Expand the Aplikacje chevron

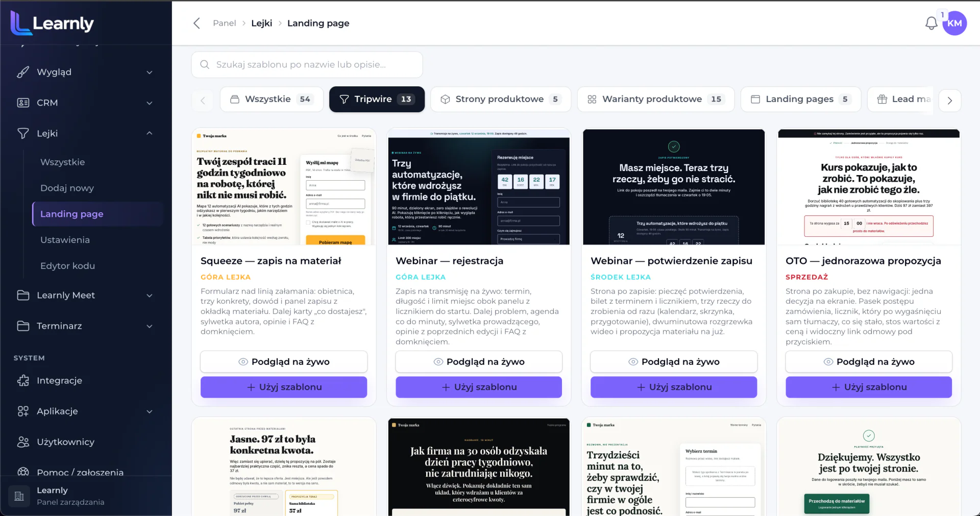[x=150, y=411]
